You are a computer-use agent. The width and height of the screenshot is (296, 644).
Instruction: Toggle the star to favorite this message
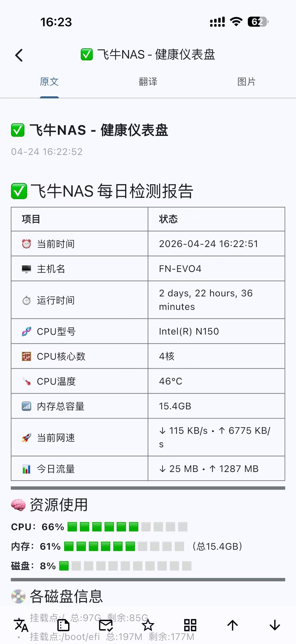(148, 625)
